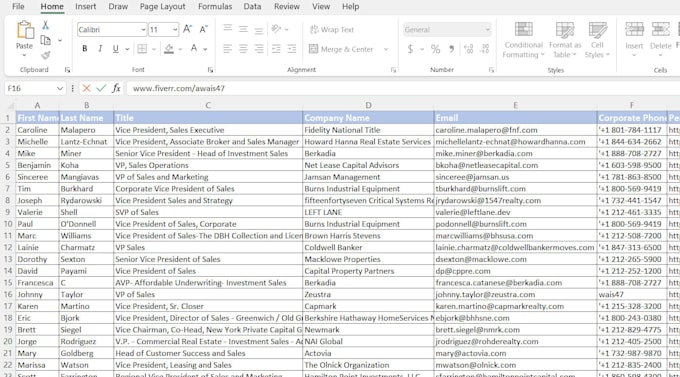This screenshot has height=377, width=680.
Task: Click the Insert Function fx icon
Action: tap(116, 88)
